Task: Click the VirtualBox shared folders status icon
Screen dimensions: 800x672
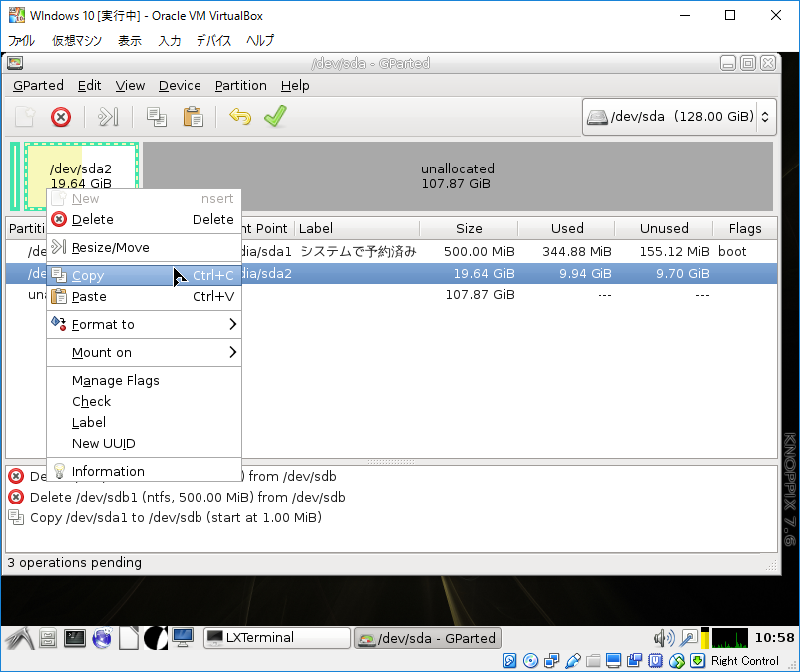Action: point(593,661)
